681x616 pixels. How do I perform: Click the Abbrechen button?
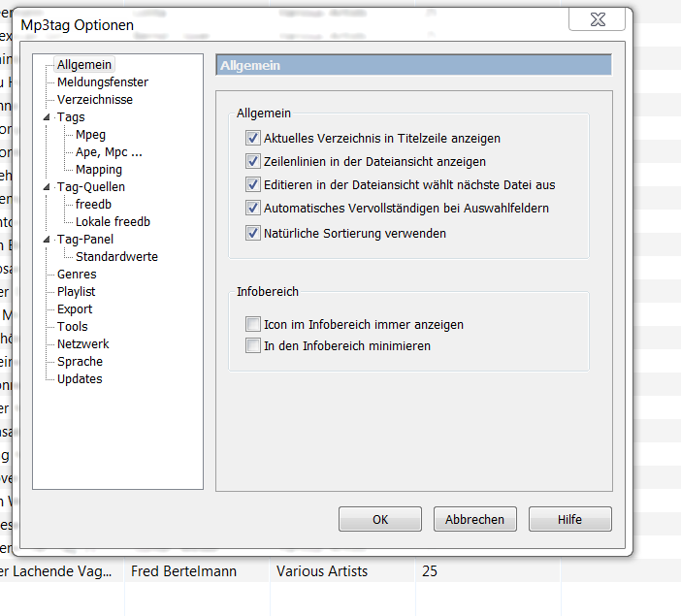point(474,519)
